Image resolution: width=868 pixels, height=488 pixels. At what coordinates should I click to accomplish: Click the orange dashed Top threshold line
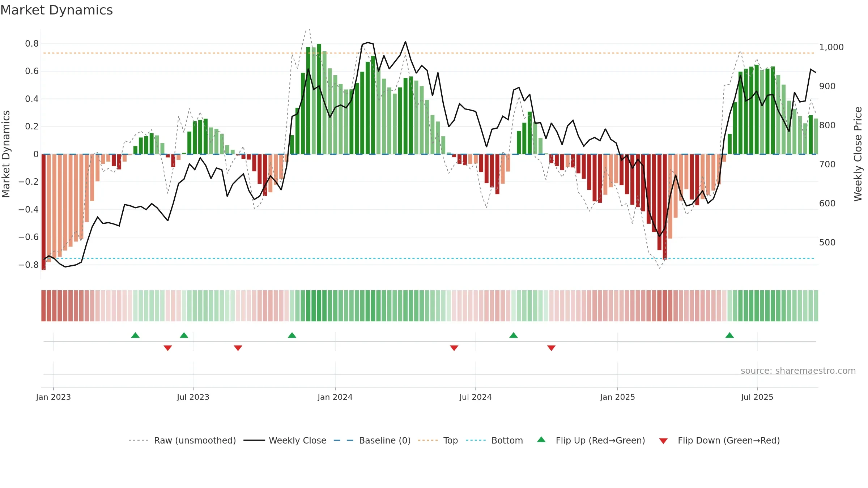point(429,53)
